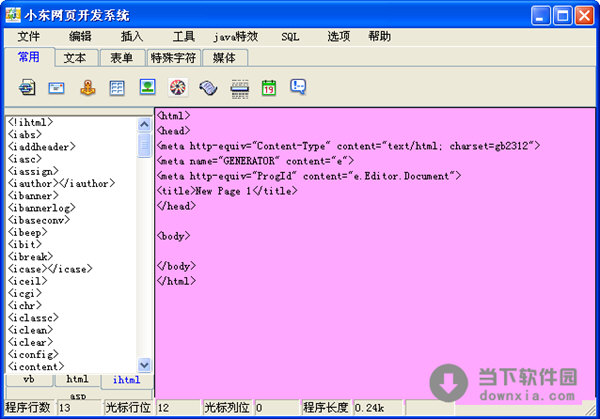Viewport: 600px width, 419px height.
Task: Insert a named anchor with the anchor icon
Action: pos(88,88)
